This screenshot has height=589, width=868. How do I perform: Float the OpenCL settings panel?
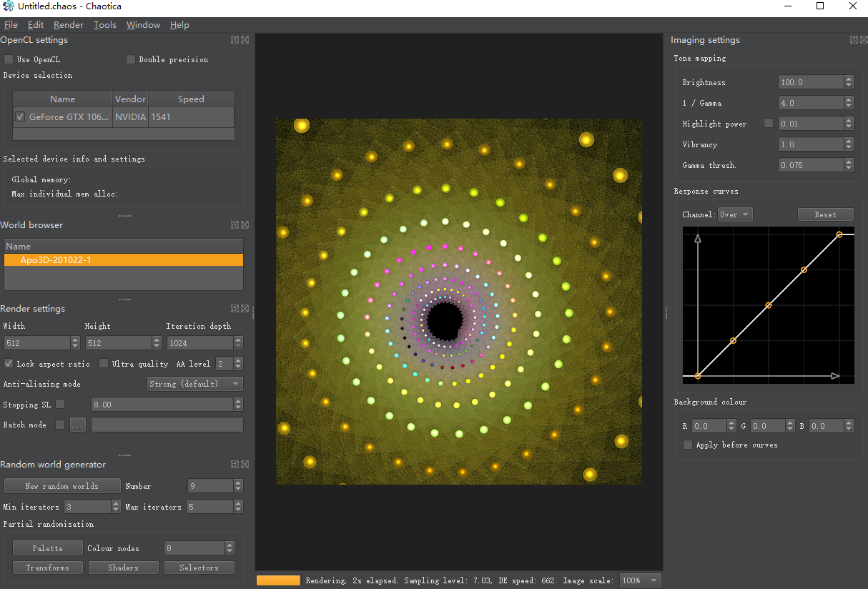(235, 40)
